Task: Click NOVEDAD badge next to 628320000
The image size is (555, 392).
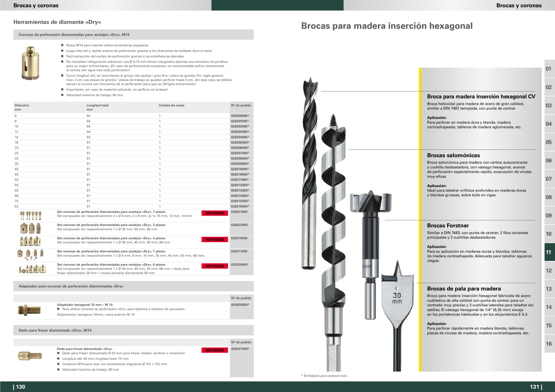Action: click(x=214, y=266)
